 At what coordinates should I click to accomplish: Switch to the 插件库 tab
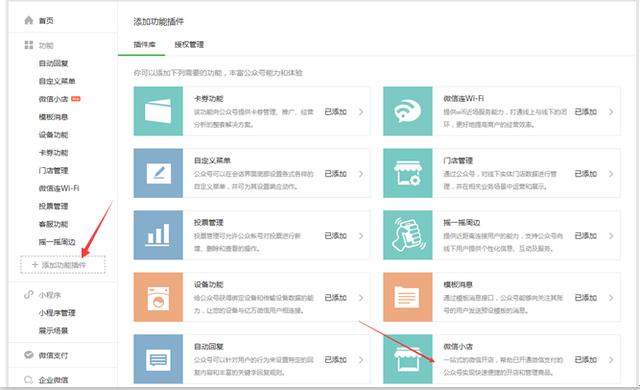144,44
